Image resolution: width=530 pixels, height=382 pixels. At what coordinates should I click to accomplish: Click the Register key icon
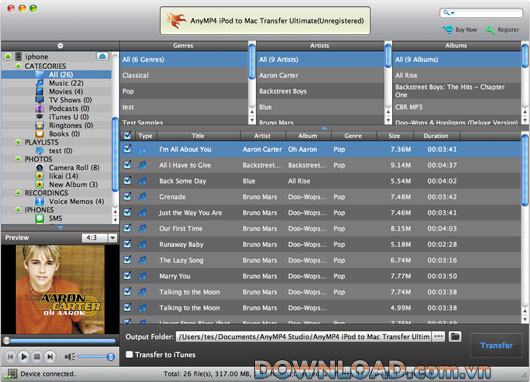coord(490,30)
